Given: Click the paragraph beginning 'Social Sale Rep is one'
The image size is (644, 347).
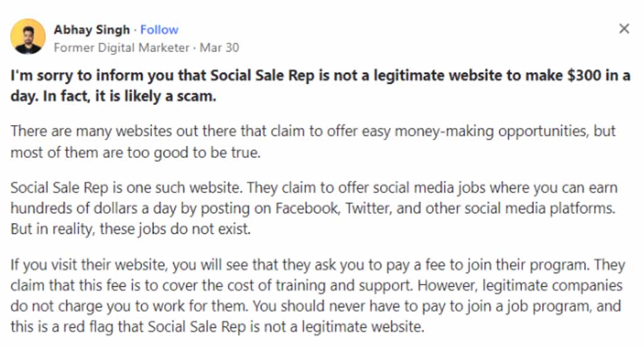Looking at the screenshot, I should pos(314,208).
